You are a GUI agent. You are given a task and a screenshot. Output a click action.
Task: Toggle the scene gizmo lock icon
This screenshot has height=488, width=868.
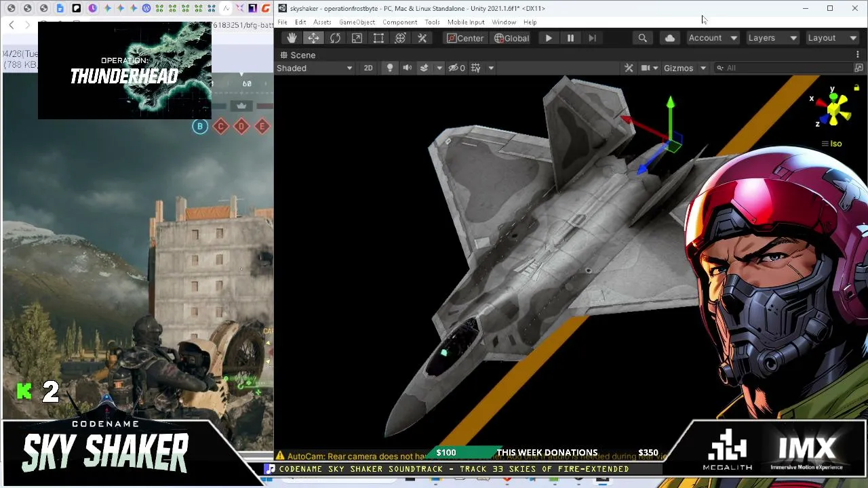coord(856,87)
